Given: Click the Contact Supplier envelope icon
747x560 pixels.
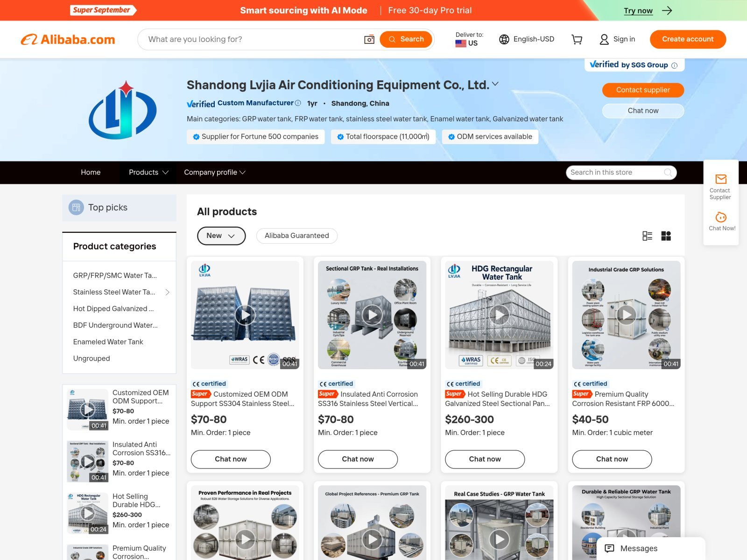Looking at the screenshot, I should coord(721,179).
